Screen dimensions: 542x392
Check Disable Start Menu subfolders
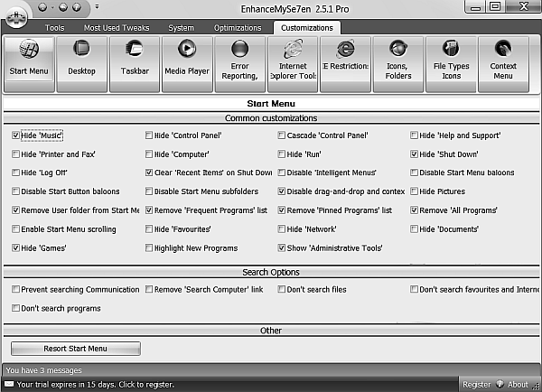pyautogui.click(x=149, y=191)
